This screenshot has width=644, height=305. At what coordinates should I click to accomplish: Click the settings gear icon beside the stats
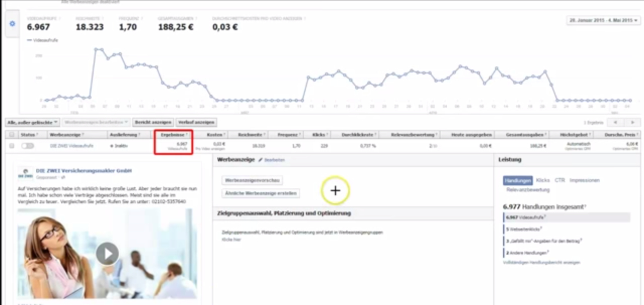pos(12,24)
